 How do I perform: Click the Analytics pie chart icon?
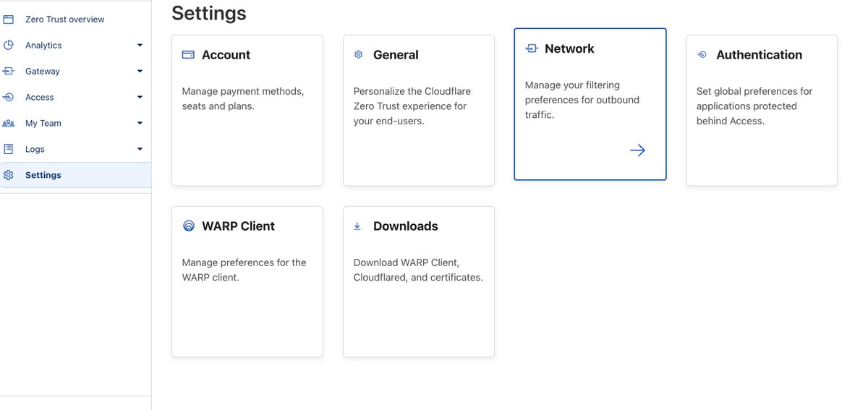pyautogui.click(x=9, y=45)
